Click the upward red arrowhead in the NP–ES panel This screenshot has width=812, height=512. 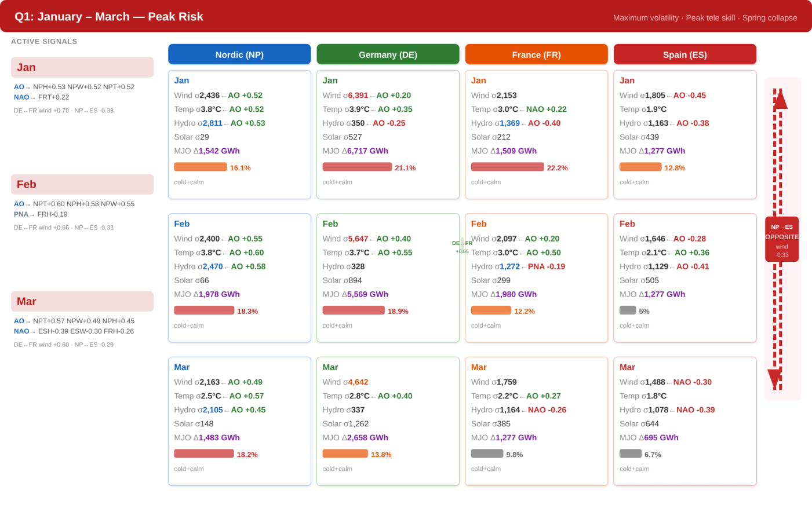point(781,100)
